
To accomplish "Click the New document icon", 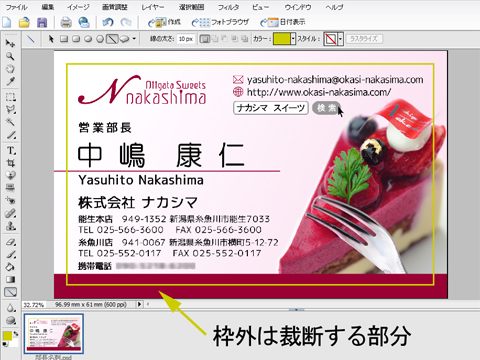I will coord(7,22).
